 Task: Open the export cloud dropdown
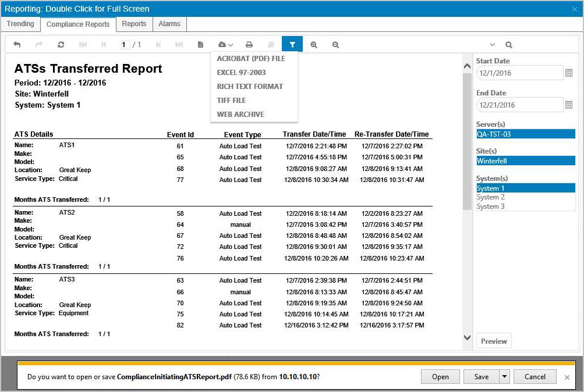pos(226,45)
